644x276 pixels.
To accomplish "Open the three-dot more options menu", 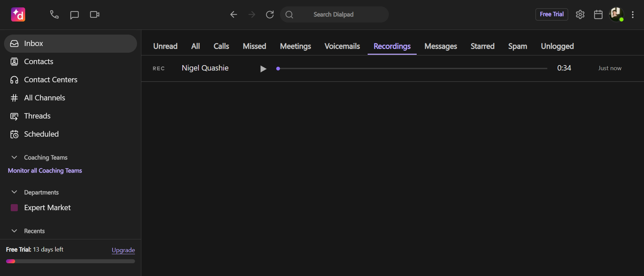I will [633, 14].
